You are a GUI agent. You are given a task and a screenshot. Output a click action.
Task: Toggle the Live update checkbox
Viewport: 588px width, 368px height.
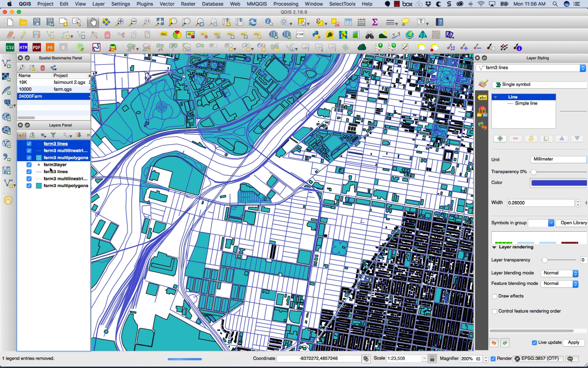click(x=534, y=343)
